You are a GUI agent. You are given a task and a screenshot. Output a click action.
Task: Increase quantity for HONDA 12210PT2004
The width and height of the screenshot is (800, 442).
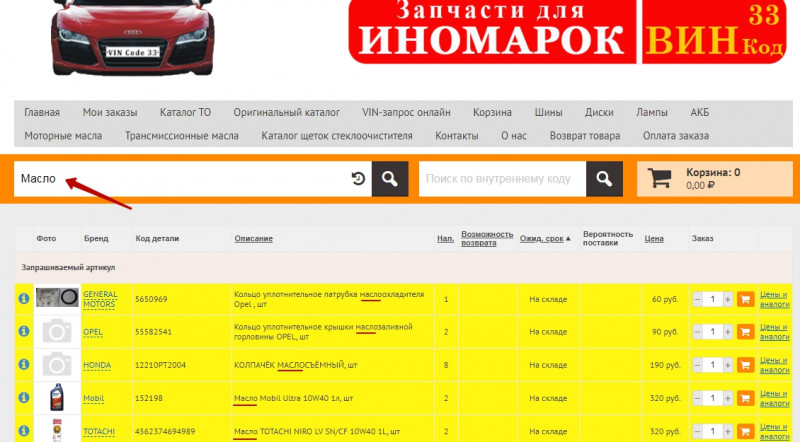coord(728,365)
